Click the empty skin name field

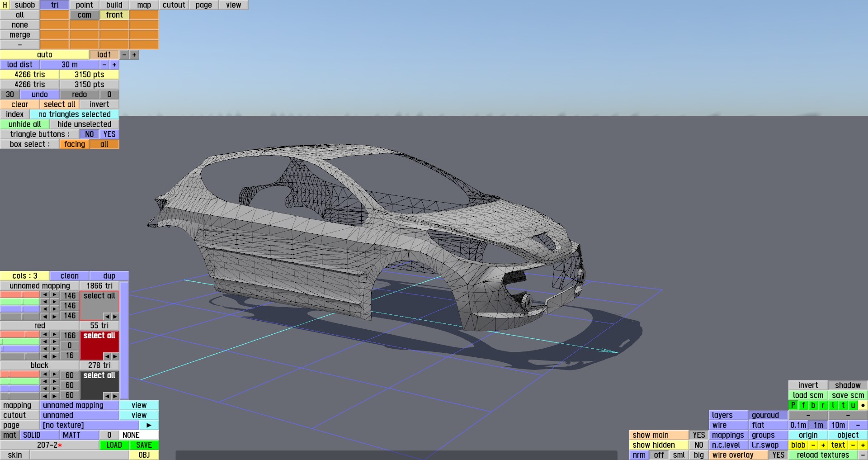pyautogui.click(x=80, y=455)
